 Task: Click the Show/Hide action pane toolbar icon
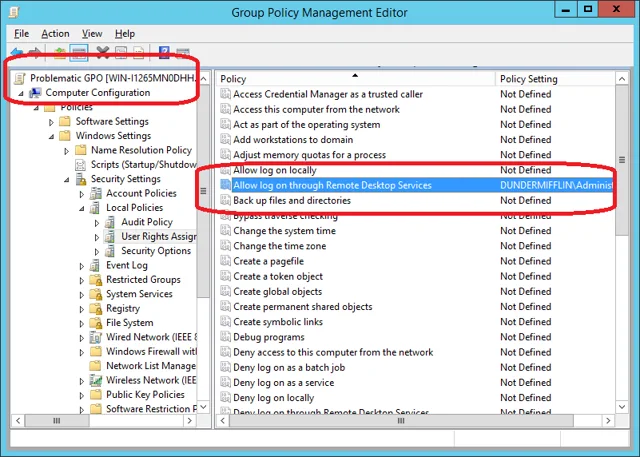(x=182, y=53)
